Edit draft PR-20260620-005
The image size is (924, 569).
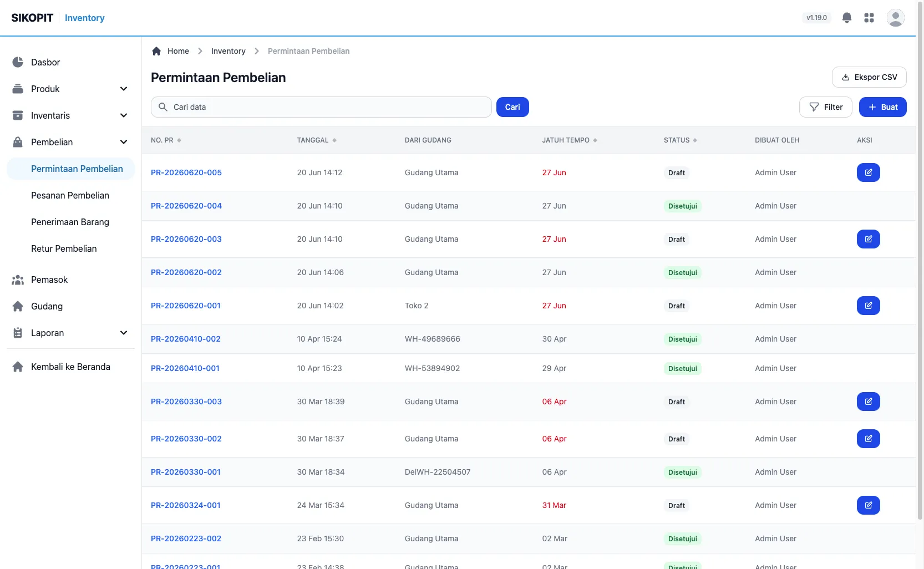868,172
